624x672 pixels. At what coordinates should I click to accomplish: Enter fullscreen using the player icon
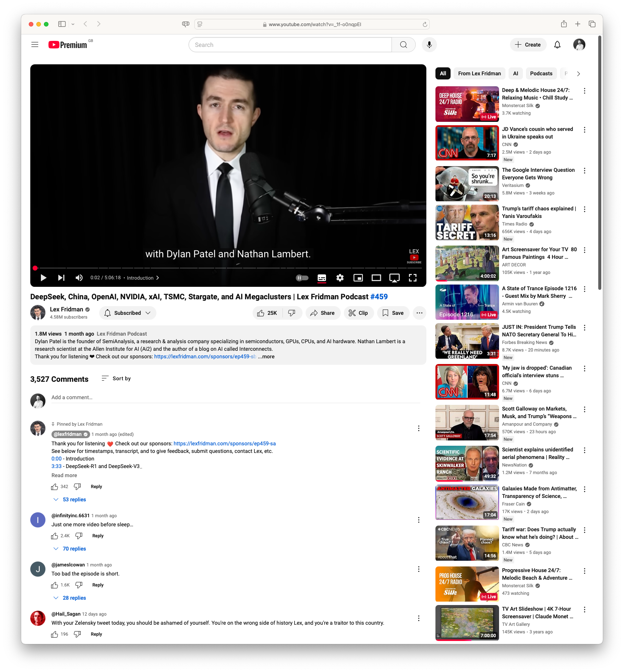[412, 277]
